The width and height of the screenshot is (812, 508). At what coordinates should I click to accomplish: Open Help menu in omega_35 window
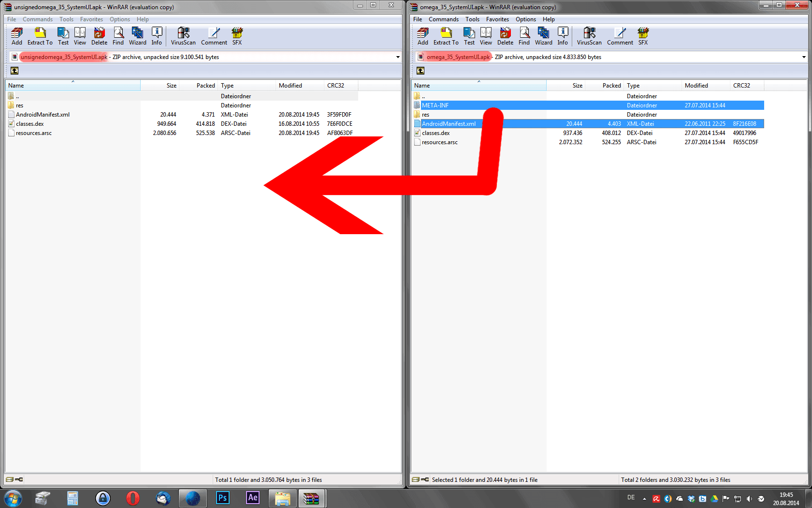(x=549, y=19)
